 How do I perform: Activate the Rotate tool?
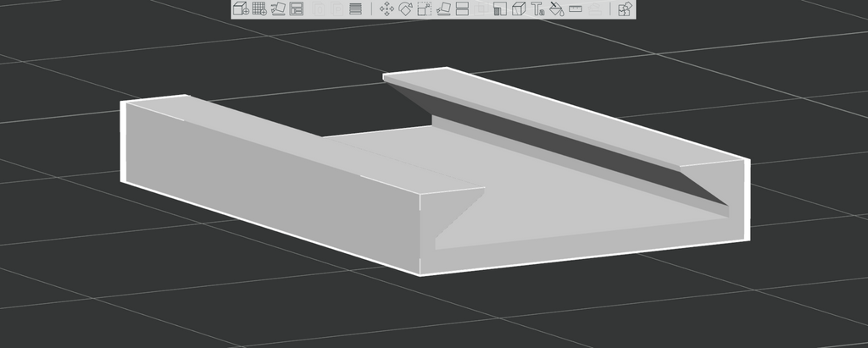click(406, 8)
